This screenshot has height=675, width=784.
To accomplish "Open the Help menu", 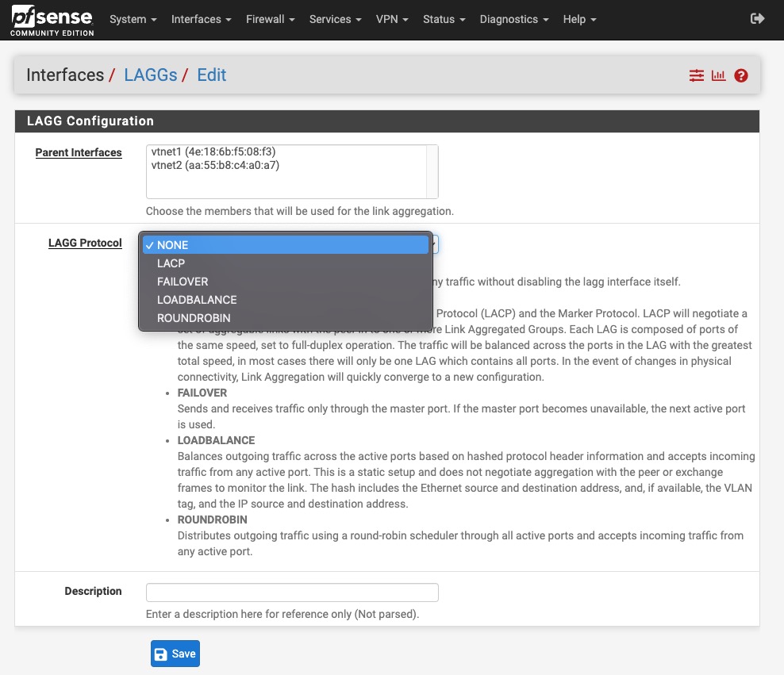I will (579, 20).
